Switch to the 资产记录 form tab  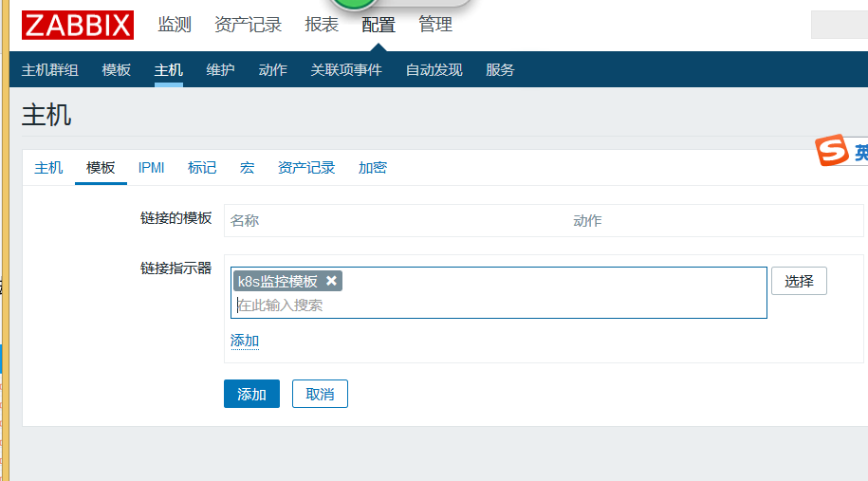(x=306, y=168)
